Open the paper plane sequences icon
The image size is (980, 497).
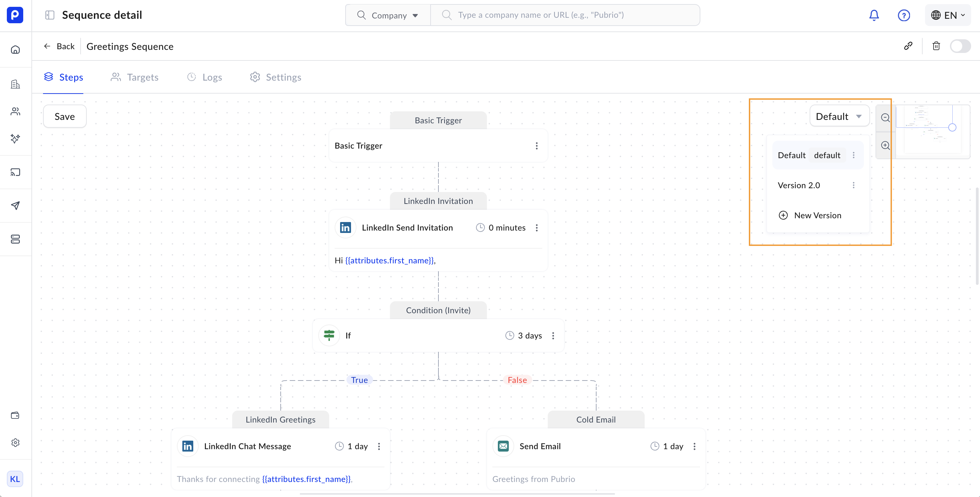point(15,206)
